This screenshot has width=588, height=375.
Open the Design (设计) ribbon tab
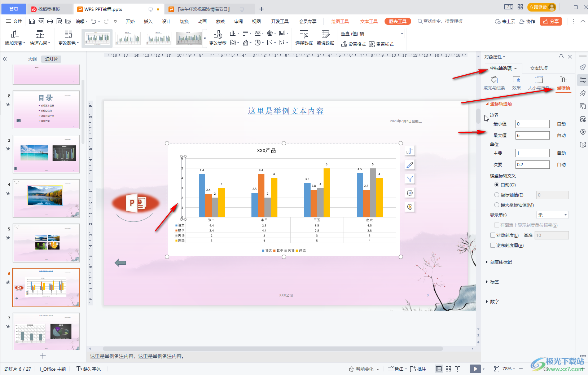coord(166,21)
